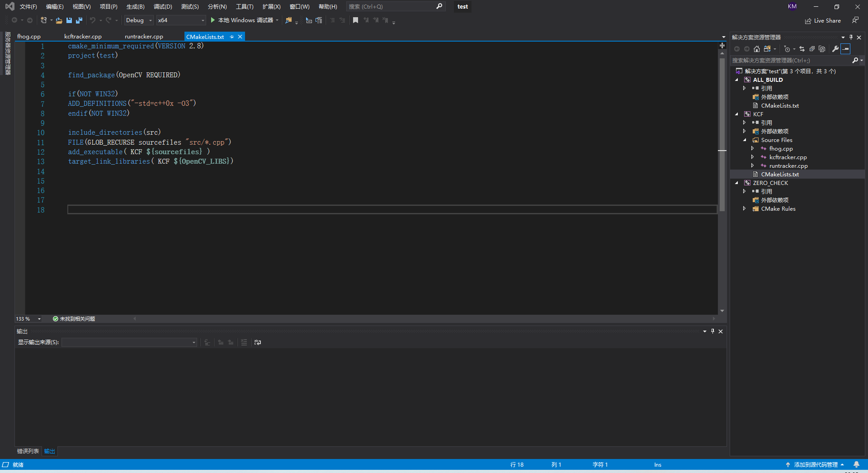This screenshot has width=868, height=473.
Task: Click the Clear All output icon
Action: (x=244, y=342)
